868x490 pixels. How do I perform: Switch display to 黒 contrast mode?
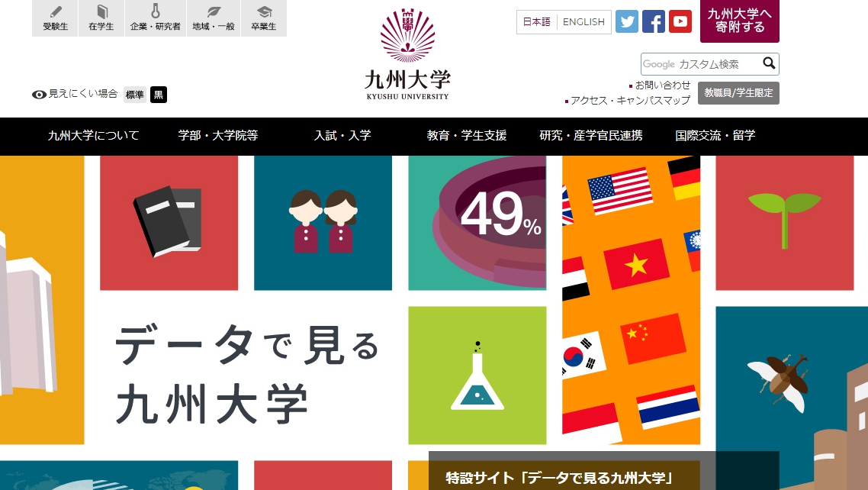[x=159, y=95]
